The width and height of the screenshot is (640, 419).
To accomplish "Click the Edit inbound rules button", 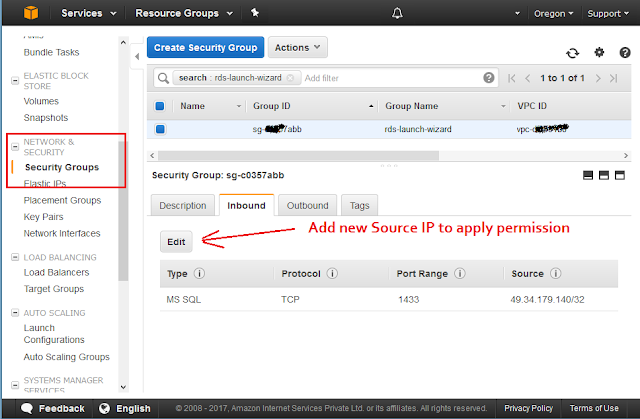I will (176, 242).
